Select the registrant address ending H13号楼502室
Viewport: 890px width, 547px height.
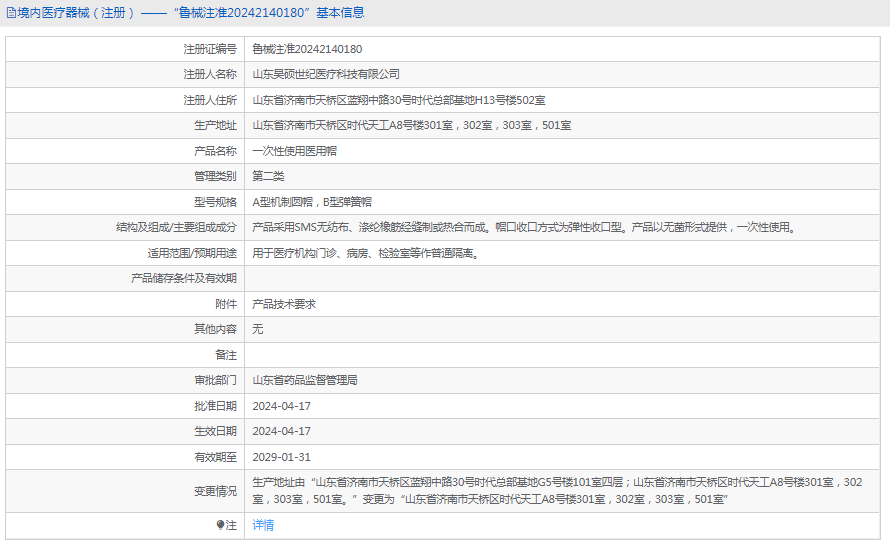pos(398,100)
